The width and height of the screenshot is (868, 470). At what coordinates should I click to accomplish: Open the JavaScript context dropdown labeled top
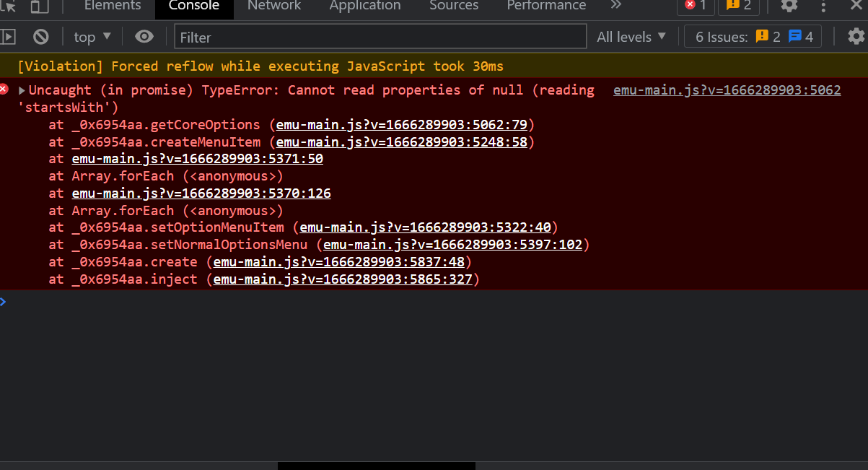click(91, 36)
